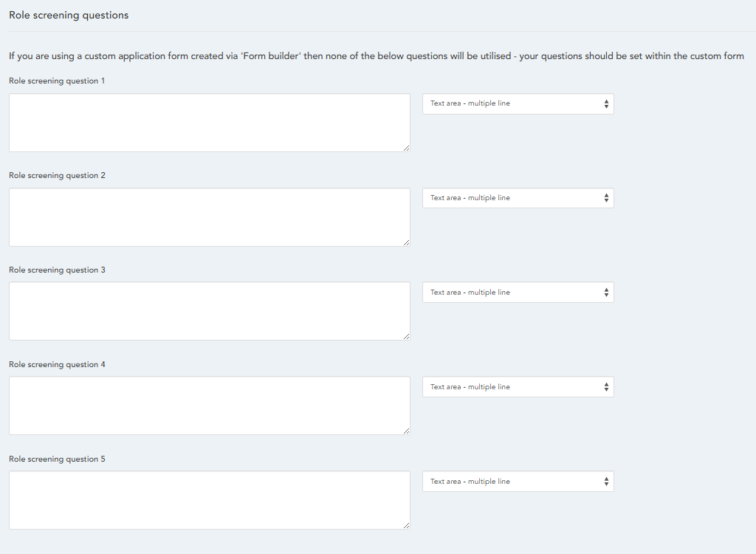756x554 pixels.
Task: Expand the answer type dropdown for question 5
Action: 518,482
